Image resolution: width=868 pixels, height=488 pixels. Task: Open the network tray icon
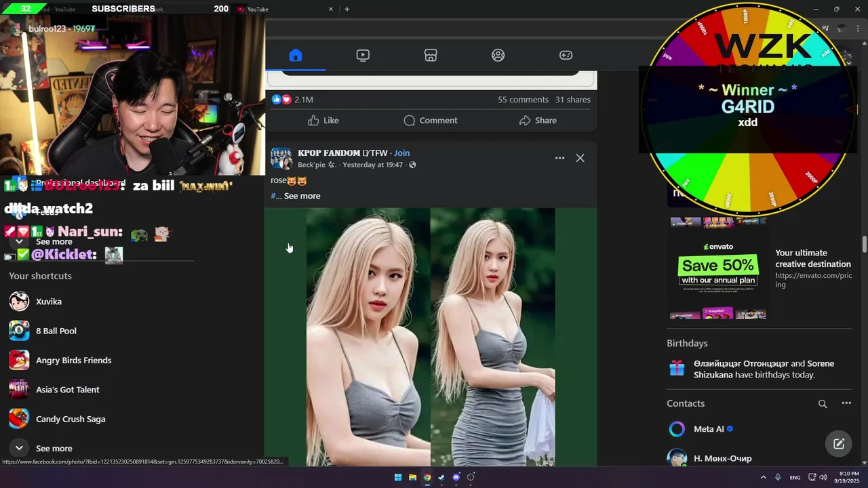812,477
